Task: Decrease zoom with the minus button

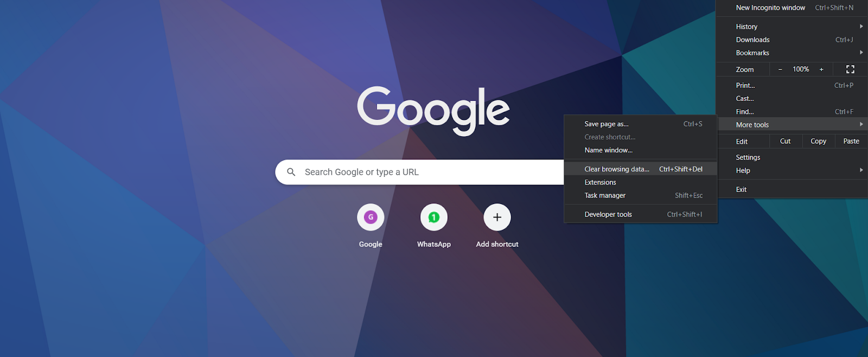Action: 780,69
